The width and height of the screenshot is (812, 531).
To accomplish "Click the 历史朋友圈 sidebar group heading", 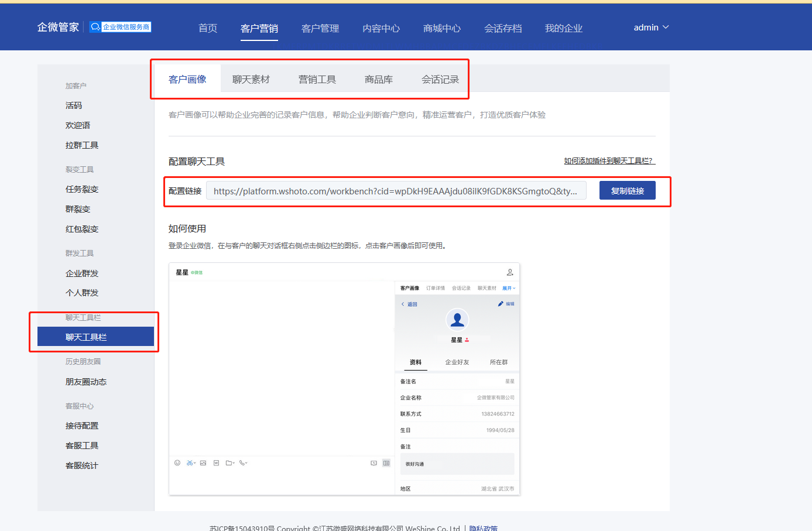I will pyautogui.click(x=83, y=361).
